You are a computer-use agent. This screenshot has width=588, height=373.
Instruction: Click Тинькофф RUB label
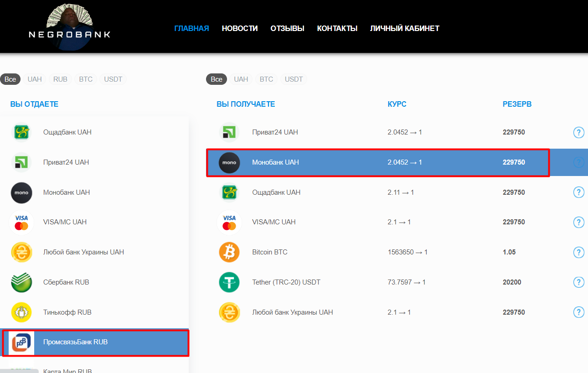[x=67, y=312]
